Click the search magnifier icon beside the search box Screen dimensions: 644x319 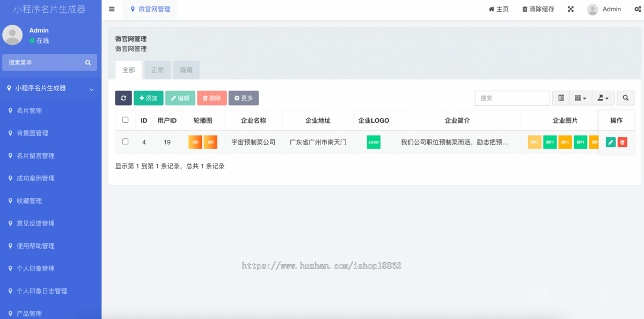[x=625, y=98]
